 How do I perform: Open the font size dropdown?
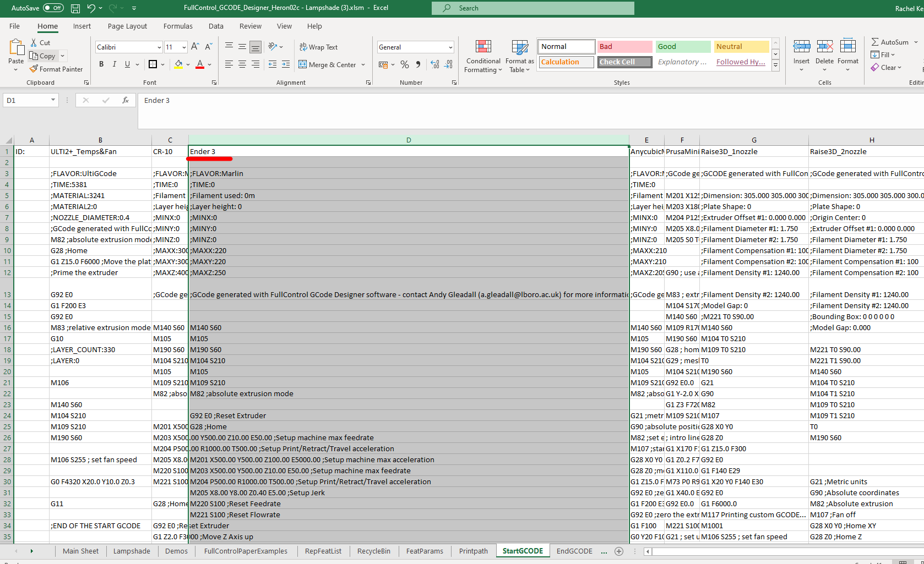[x=184, y=47]
